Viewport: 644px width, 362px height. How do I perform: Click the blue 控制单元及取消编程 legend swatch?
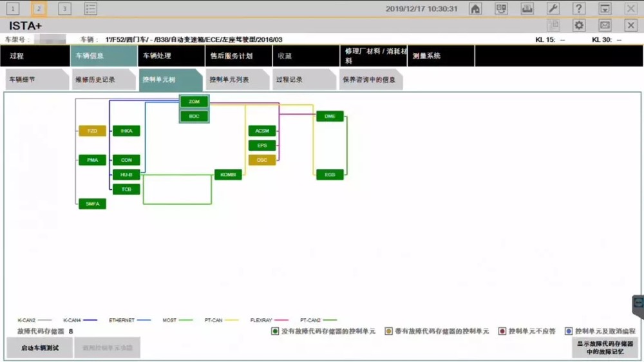[569, 331]
